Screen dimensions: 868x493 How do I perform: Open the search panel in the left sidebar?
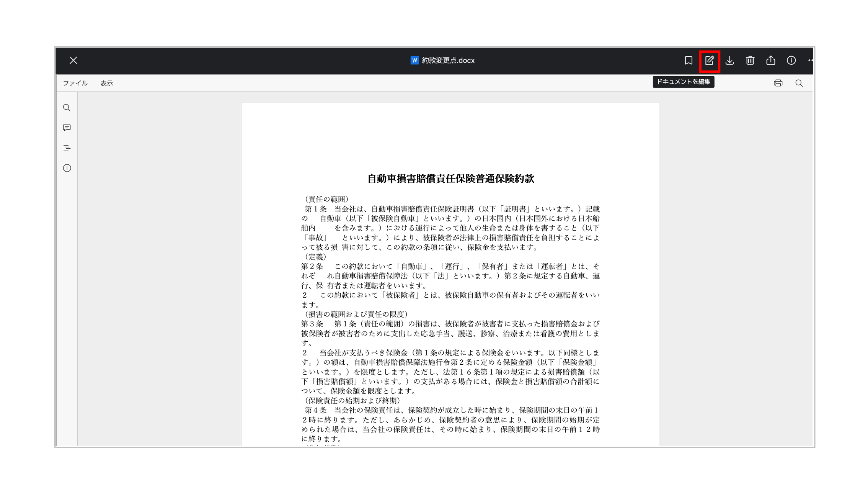point(67,108)
